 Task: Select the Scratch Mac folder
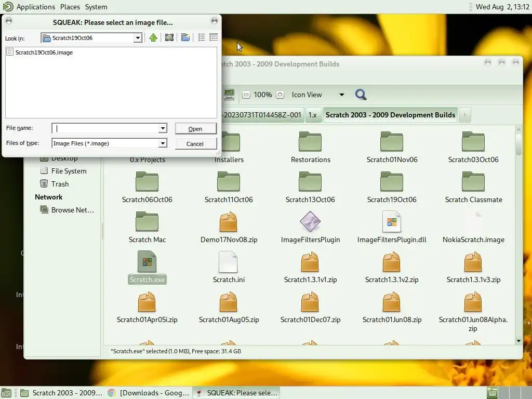(147, 228)
